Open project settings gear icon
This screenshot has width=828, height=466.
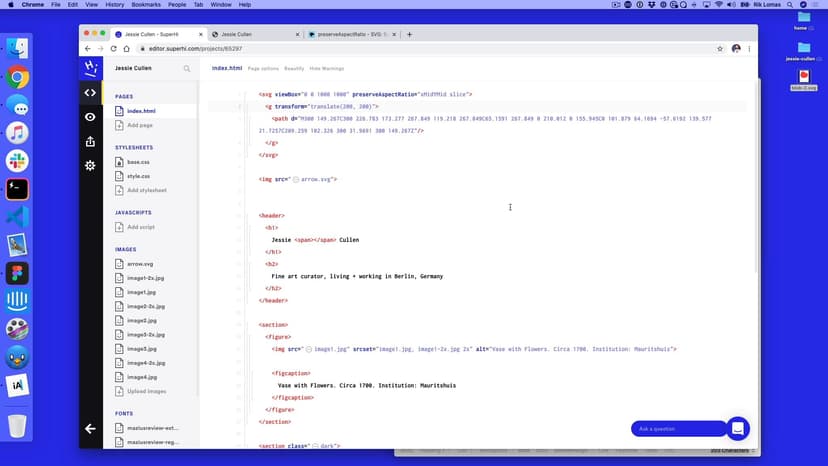(90, 165)
